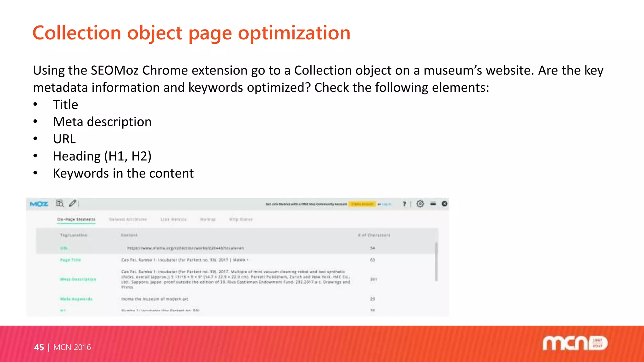644x362 pixels.
Task: Open the Moz settings gear icon
Action: (420, 204)
